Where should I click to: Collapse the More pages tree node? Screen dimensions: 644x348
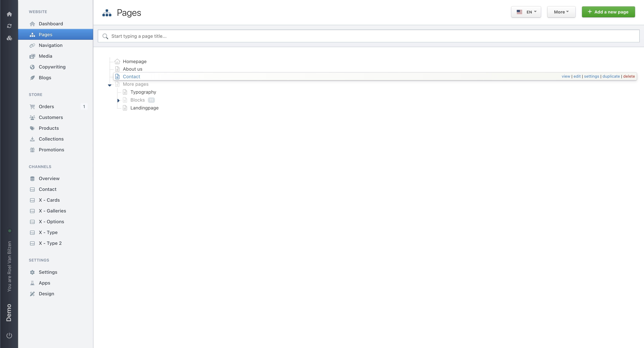click(110, 85)
